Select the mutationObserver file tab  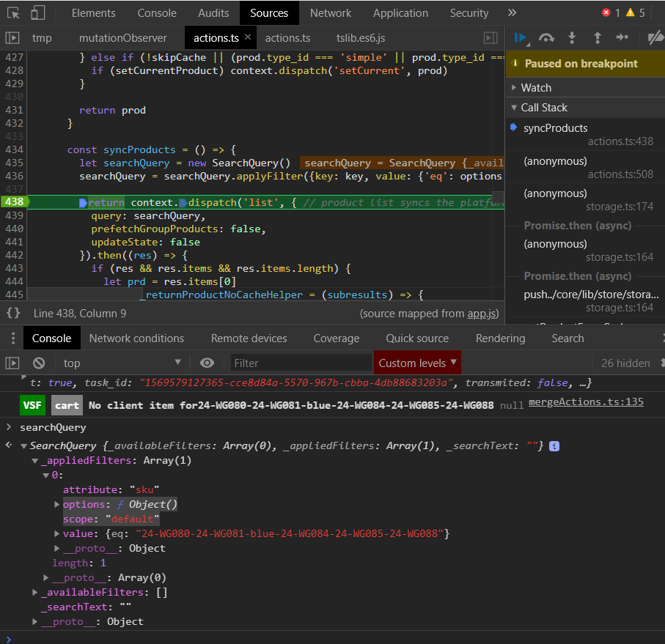[123, 38]
